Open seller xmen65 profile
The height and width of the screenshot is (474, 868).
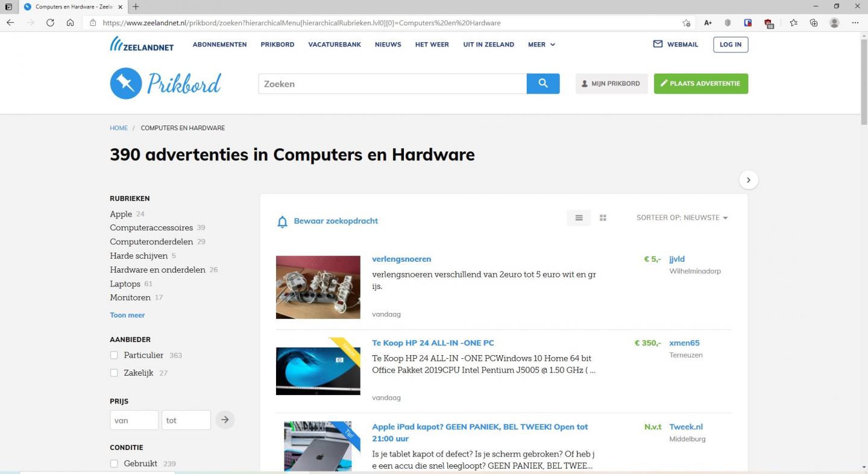[684, 343]
